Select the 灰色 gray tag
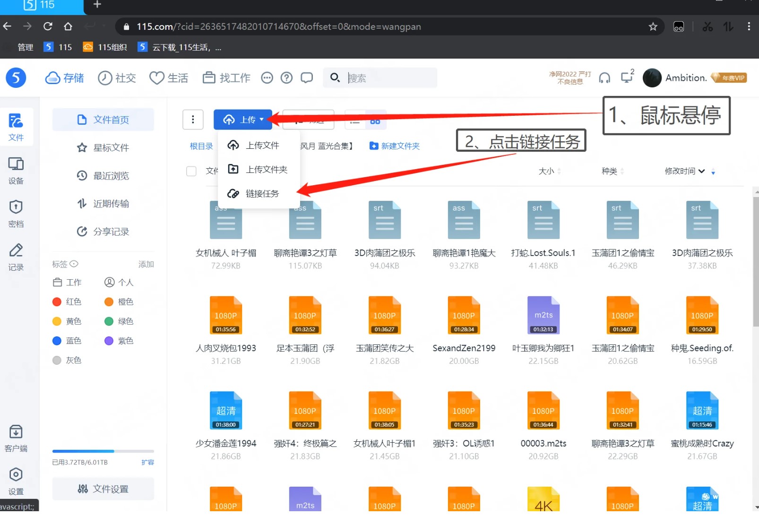This screenshot has height=532, width=759. [x=67, y=360]
